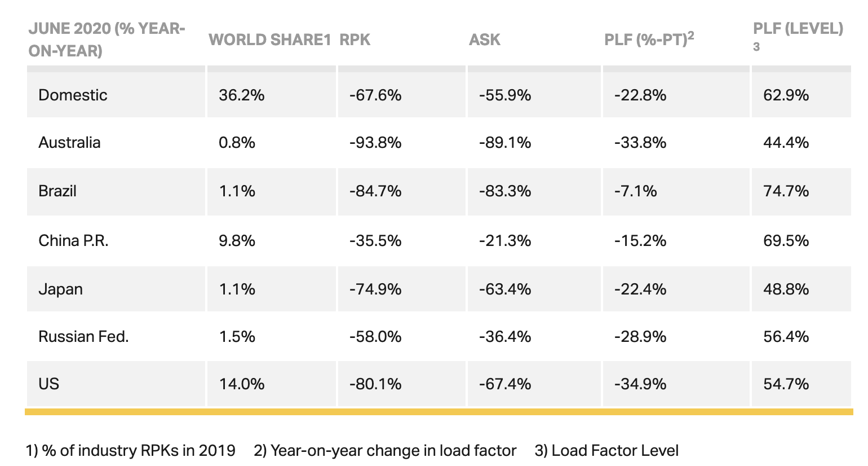Select the Brazil row label

pos(57,191)
